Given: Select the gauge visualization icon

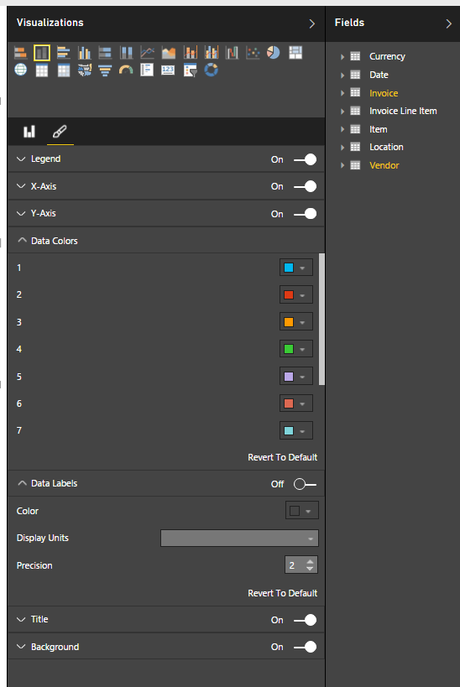Looking at the screenshot, I should [x=126, y=70].
